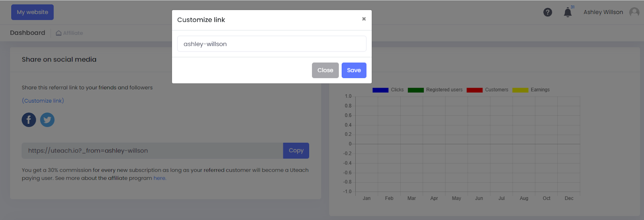
Task: Toggle the green Registered users swatch
Action: click(x=416, y=90)
